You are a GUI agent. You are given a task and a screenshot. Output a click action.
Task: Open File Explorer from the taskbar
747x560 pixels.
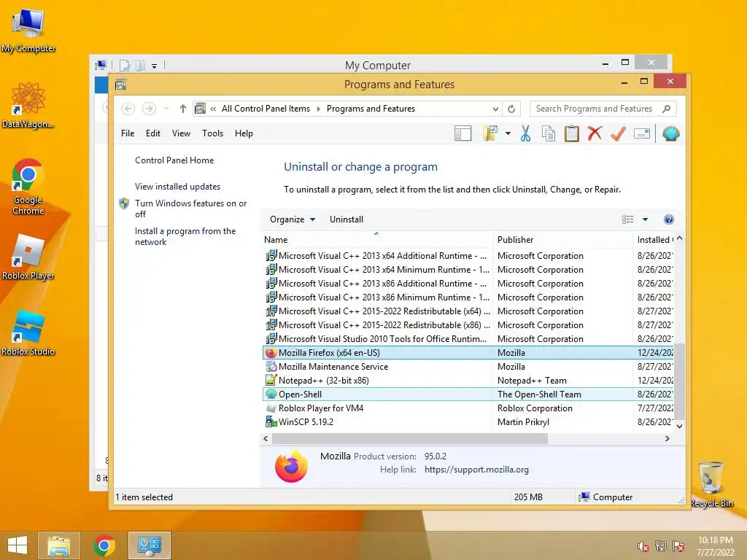(58, 545)
